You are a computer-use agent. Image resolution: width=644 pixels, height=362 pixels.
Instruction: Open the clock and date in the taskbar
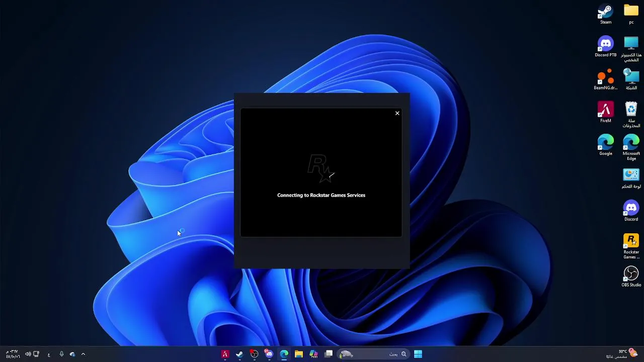tap(13, 354)
